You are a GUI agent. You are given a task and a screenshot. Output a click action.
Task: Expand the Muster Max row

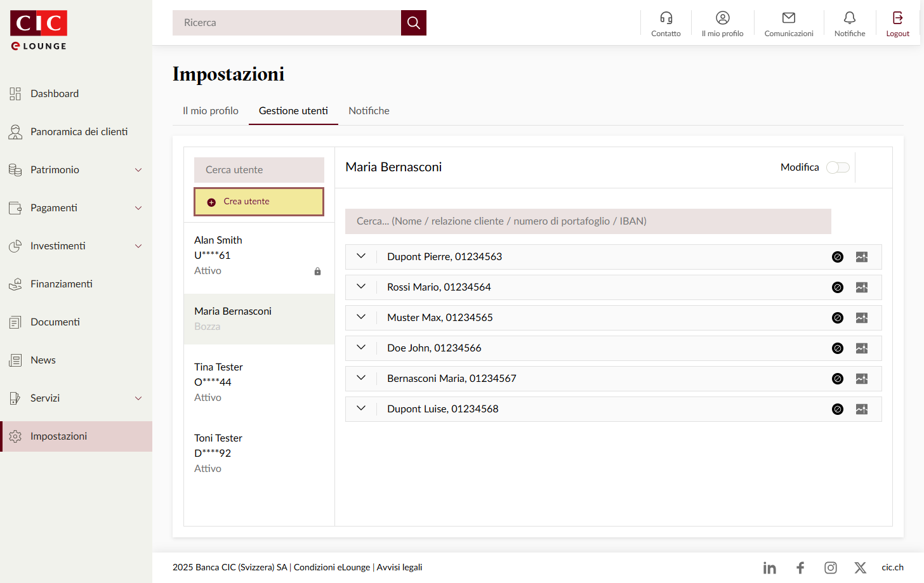[x=361, y=317]
